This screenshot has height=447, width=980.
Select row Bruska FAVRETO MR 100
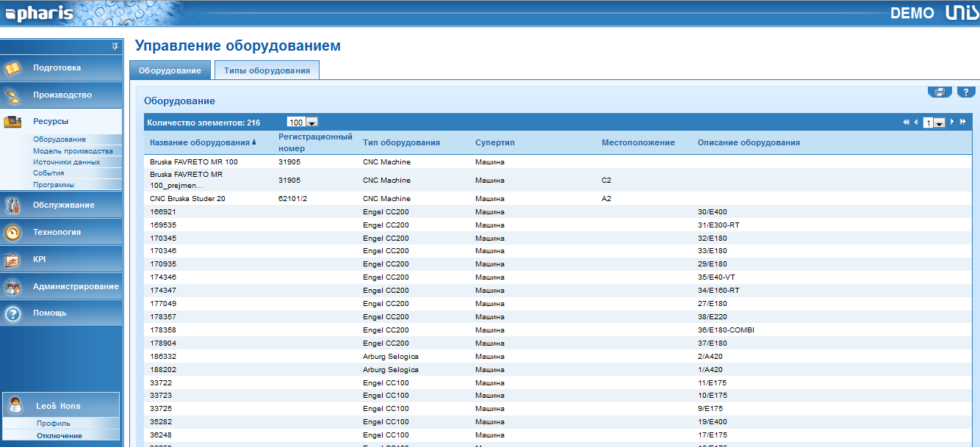[x=558, y=161]
